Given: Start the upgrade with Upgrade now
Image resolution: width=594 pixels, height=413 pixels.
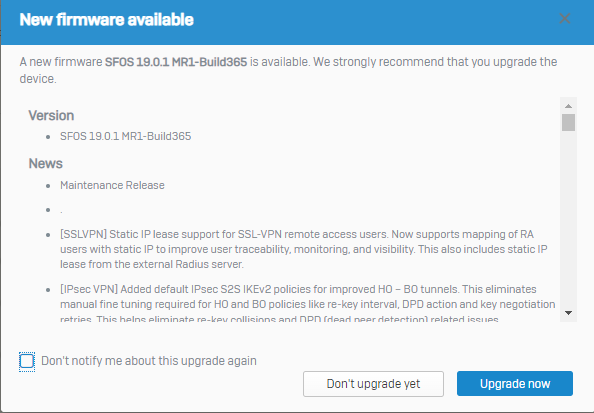Looking at the screenshot, I should [515, 384].
